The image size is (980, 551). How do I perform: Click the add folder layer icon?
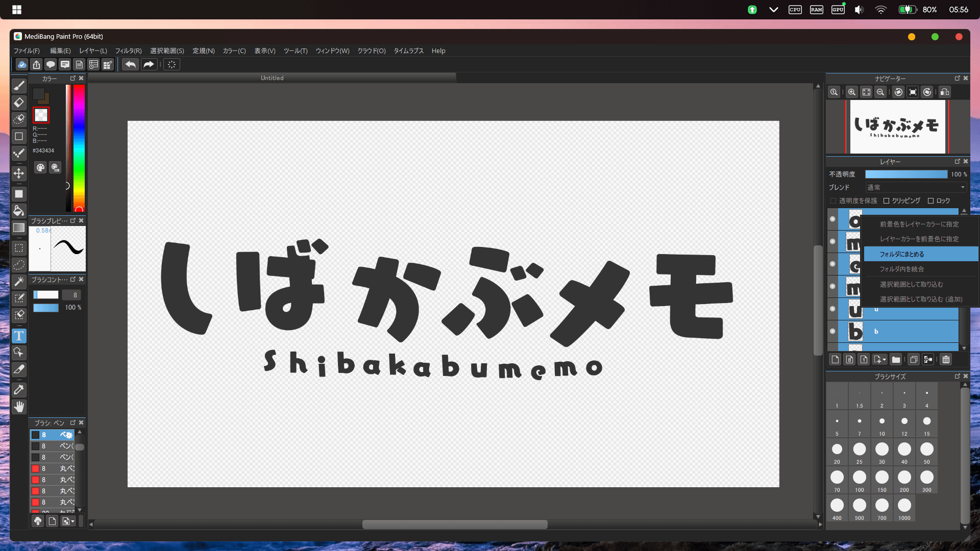tap(896, 360)
